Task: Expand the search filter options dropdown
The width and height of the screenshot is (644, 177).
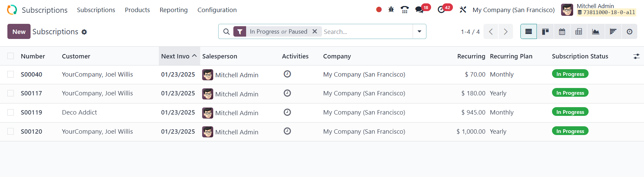Action: click(419, 32)
